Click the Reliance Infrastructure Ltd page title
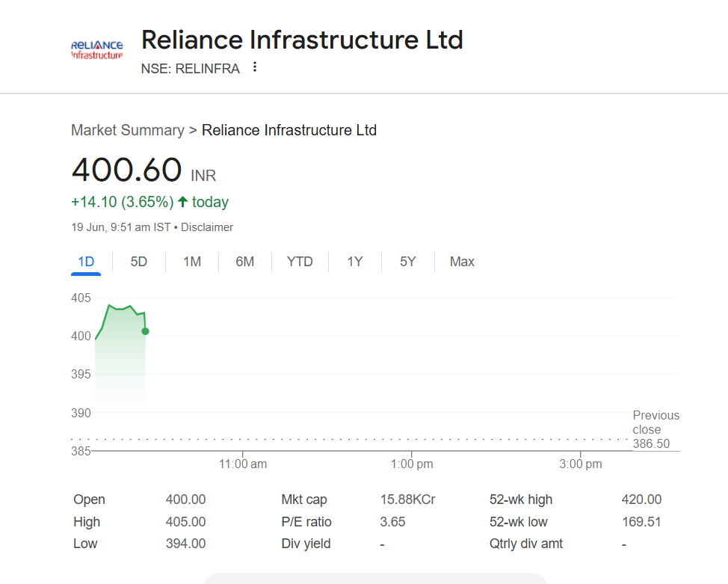This screenshot has width=728, height=584. point(302,40)
